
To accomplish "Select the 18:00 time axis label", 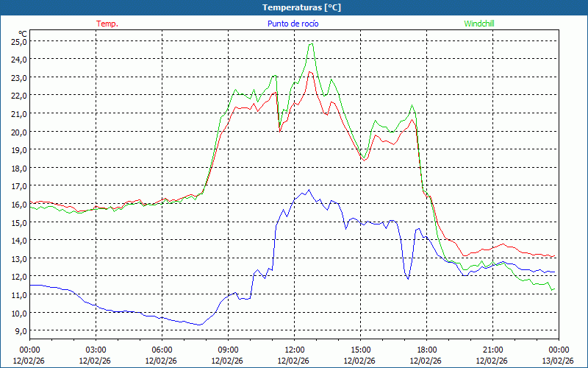I will pos(426,350).
